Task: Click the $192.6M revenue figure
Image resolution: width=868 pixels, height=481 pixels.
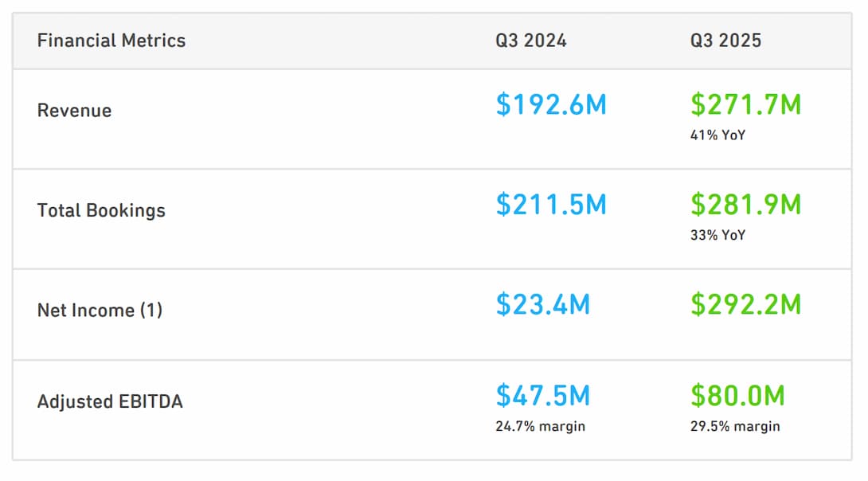Action: coord(551,104)
